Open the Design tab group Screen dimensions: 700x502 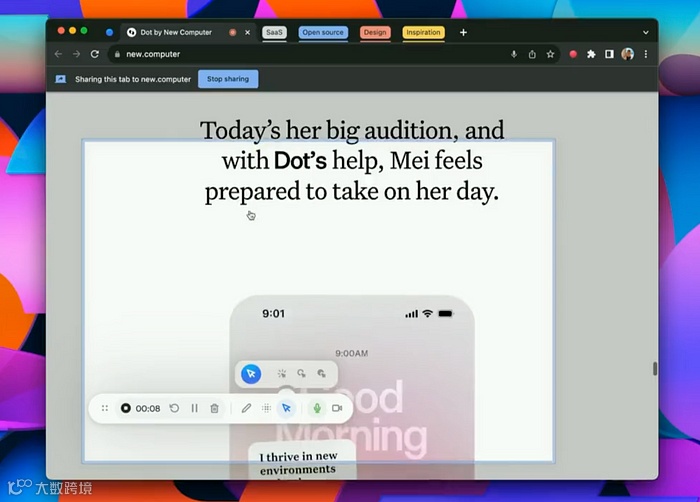[x=375, y=32]
